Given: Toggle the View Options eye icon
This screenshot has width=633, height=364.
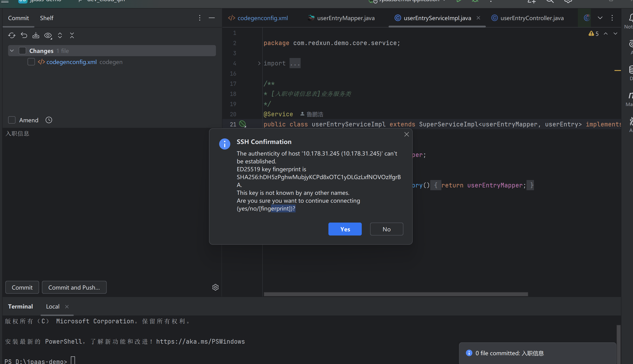Looking at the screenshot, I should coord(48,36).
